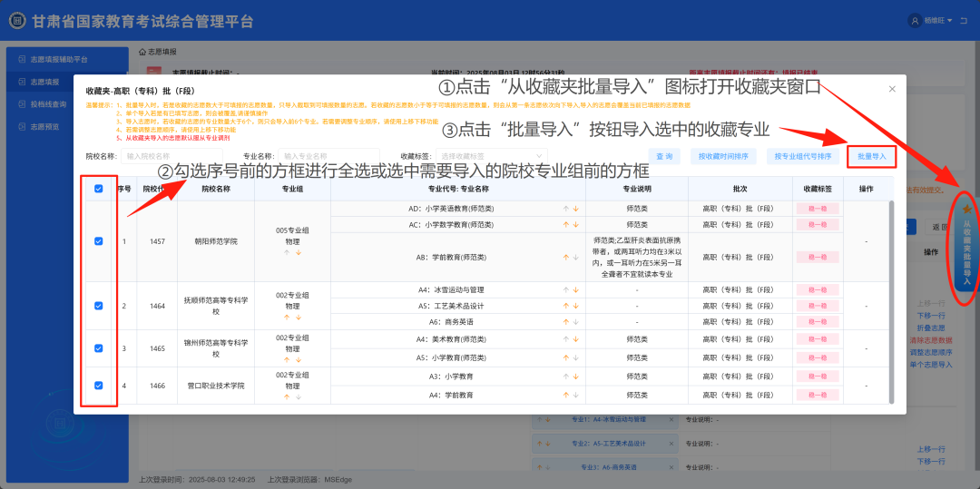Move major A3 小学教育 down
This screenshot has height=489, width=980.
click(x=575, y=377)
